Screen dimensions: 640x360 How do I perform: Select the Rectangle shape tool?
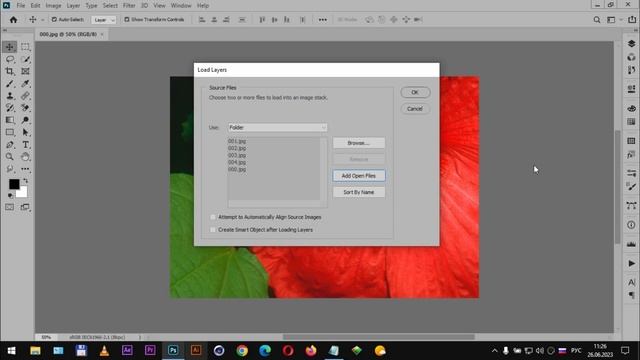(x=10, y=132)
